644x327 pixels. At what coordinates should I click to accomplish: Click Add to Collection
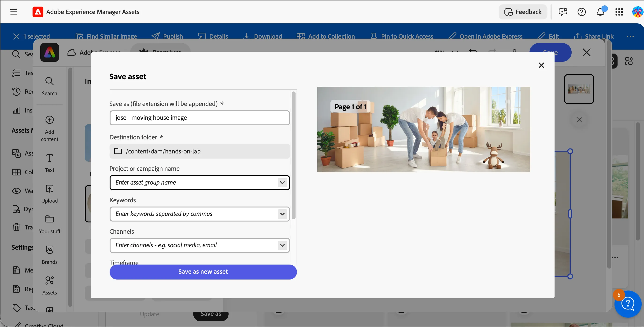[326, 36]
